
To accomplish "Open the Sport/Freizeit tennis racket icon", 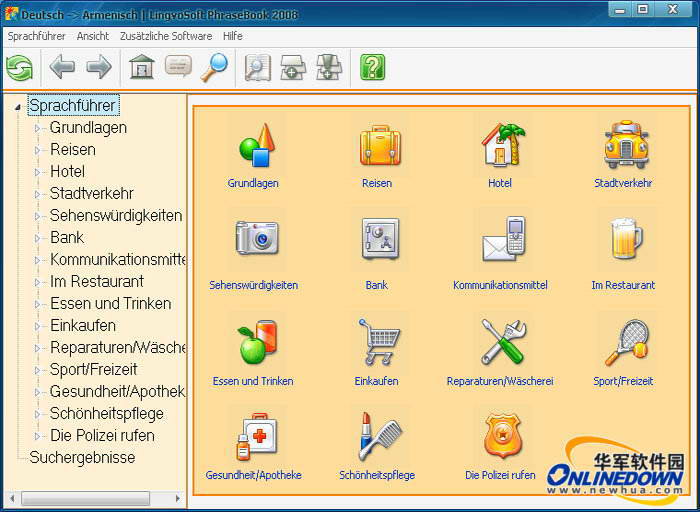I will pyautogui.click(x=626, y=342).
